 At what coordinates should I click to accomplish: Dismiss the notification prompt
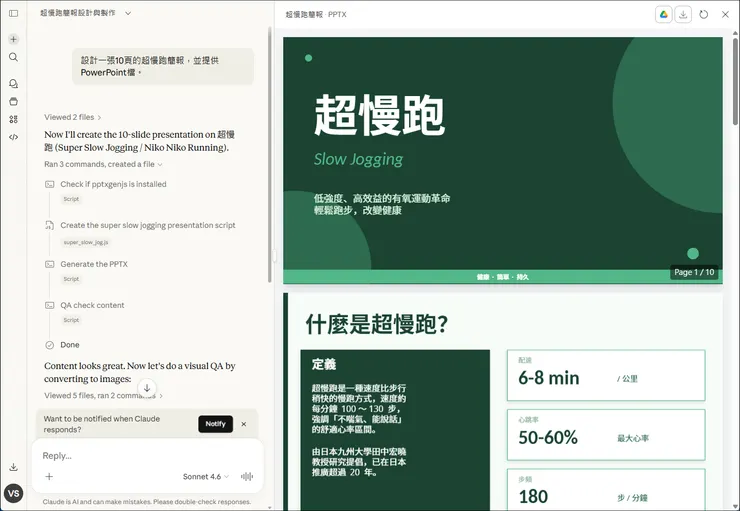coord(244,424)
